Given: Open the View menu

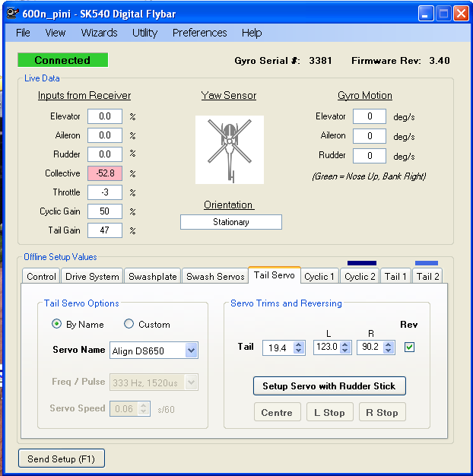Looking at the screenshot, I should pos(56,33).
